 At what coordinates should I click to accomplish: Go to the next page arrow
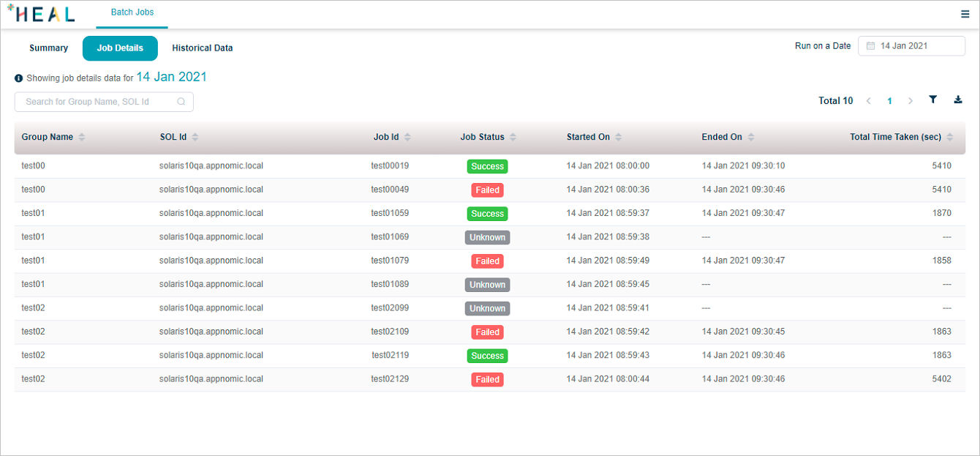(x=911, y=101)
